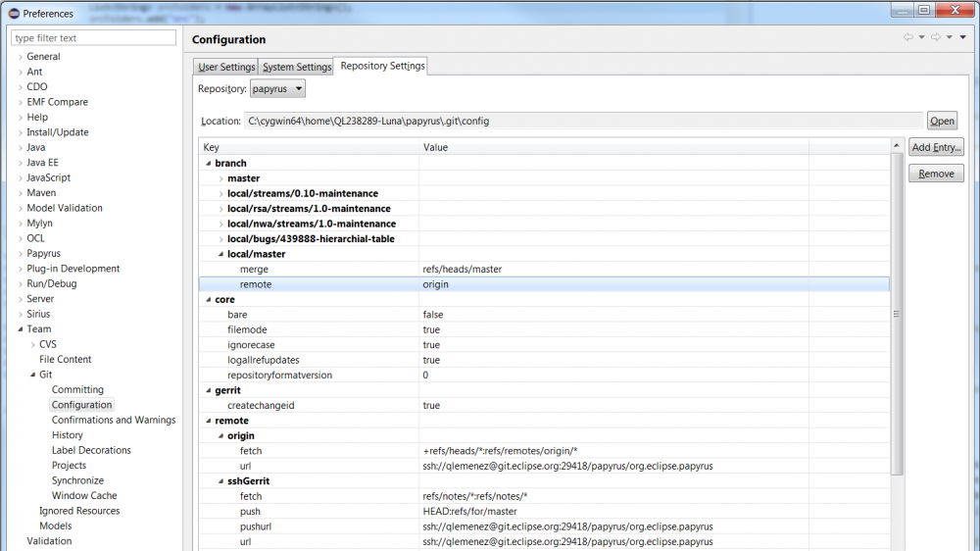Select the Model Validation item
Image resolution: width=980 pixels, height=551 pixels.
click(65, 208)
